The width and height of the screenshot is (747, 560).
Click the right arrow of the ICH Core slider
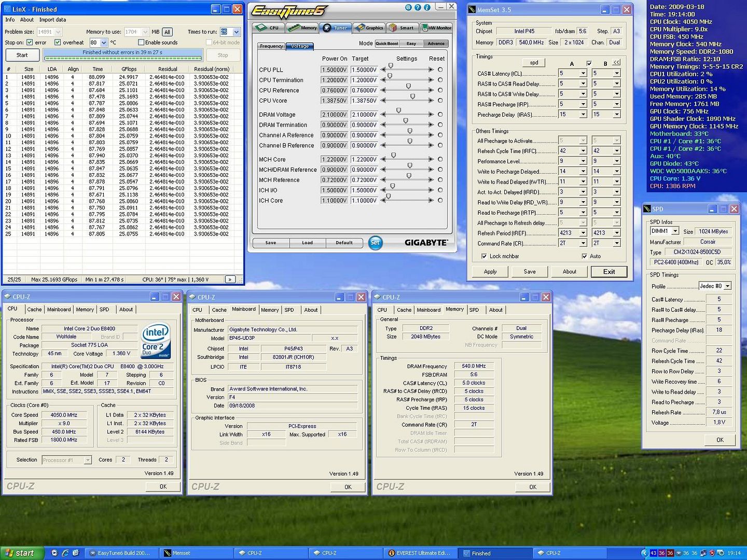point(431,200)
